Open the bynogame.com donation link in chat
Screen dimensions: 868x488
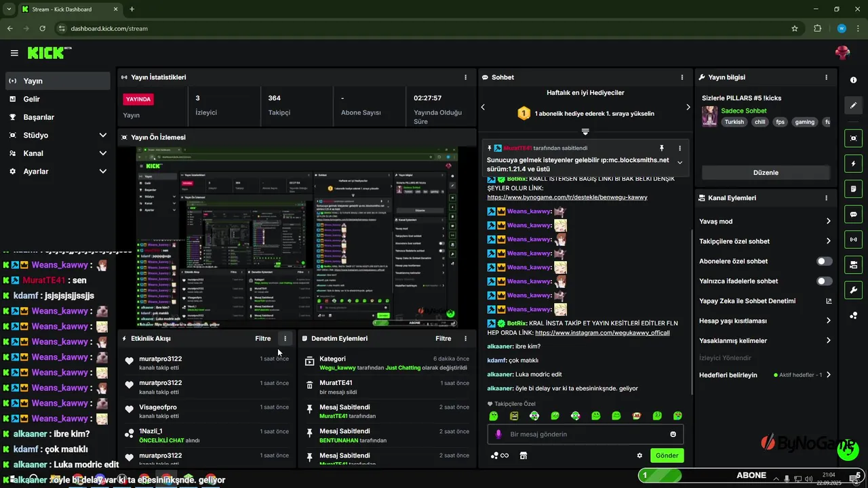point(567,197)
